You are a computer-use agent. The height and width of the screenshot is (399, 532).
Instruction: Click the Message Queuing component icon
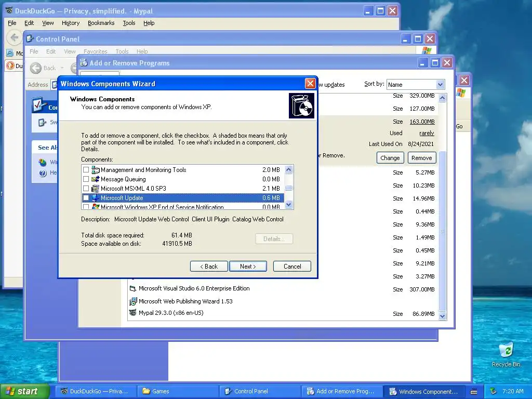pos(96,179)
